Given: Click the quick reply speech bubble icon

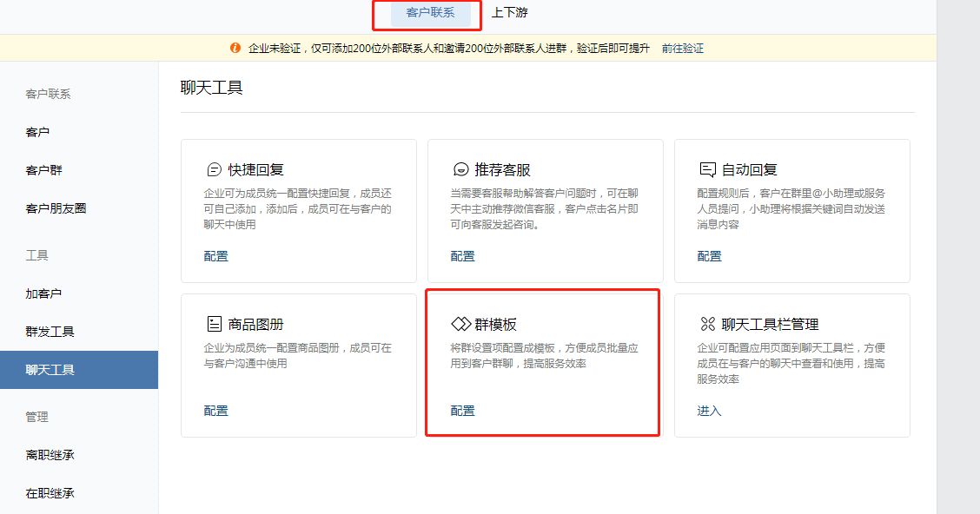Looking at the screenshot, I should coord(214,169).
